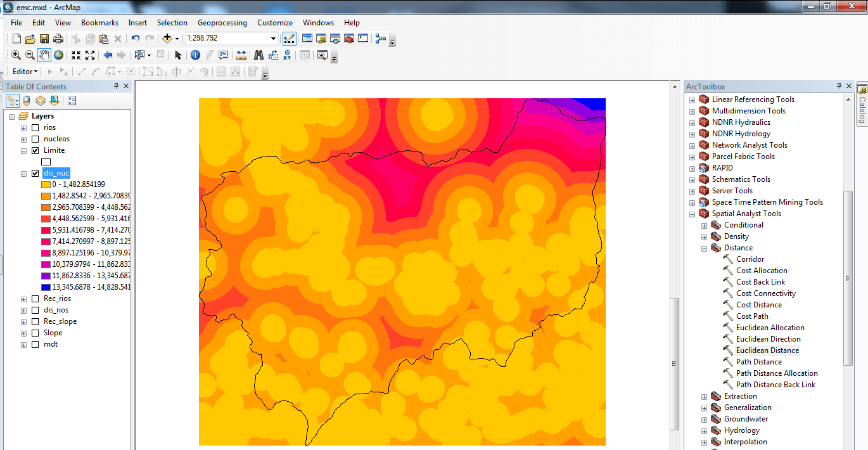Open the Bookmarks menu

pyautogui.click(x=99, y=23)
